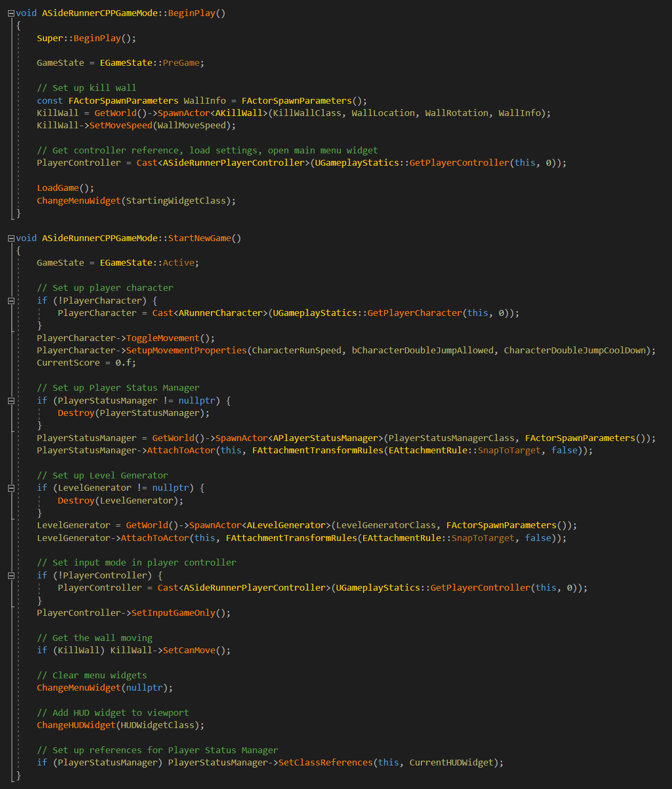Click SpawnActor<APlayerStatusManager> call
Image resolution: width=672 pixels, height=789 pixels.
(299, 438)
